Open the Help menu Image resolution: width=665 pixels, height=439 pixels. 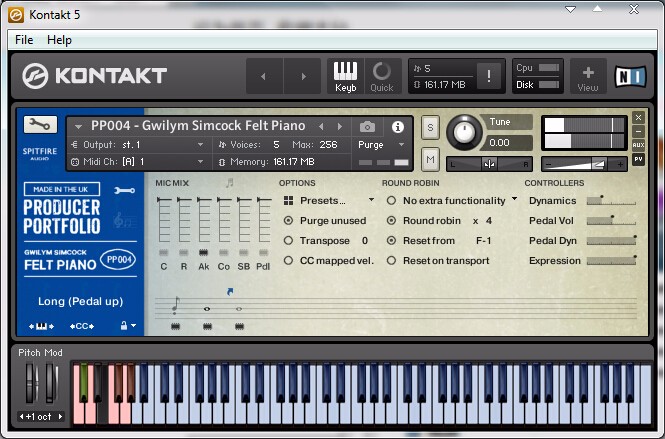pyautogui.click(x=59, y=40)
